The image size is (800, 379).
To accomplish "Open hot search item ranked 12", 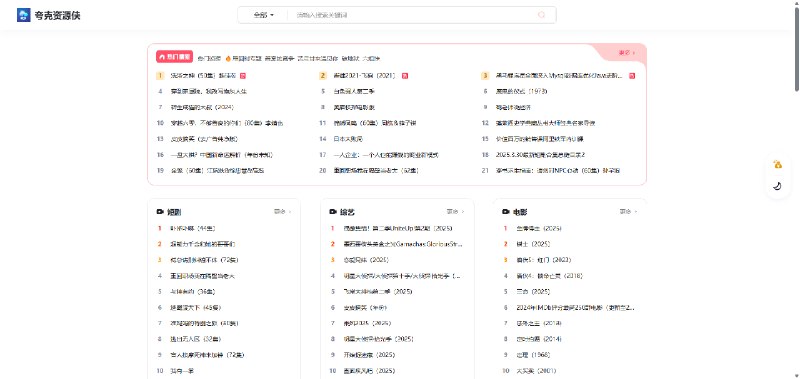I will [546, 123].
